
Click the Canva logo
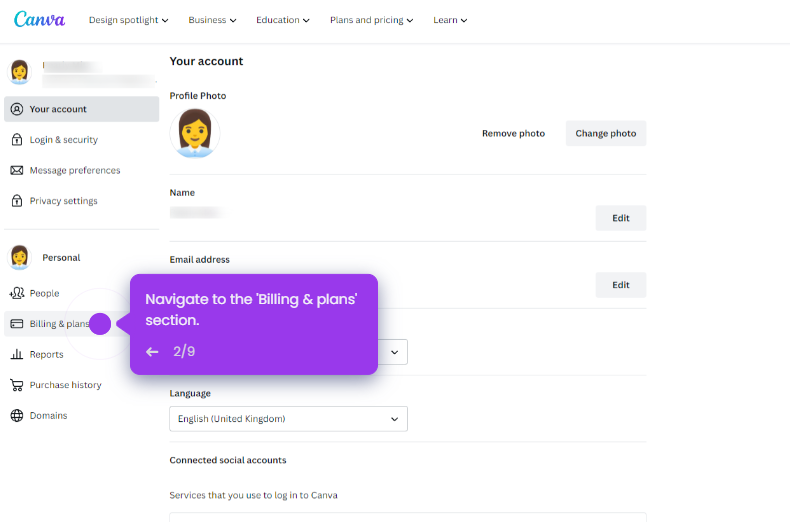pos(39,20)
